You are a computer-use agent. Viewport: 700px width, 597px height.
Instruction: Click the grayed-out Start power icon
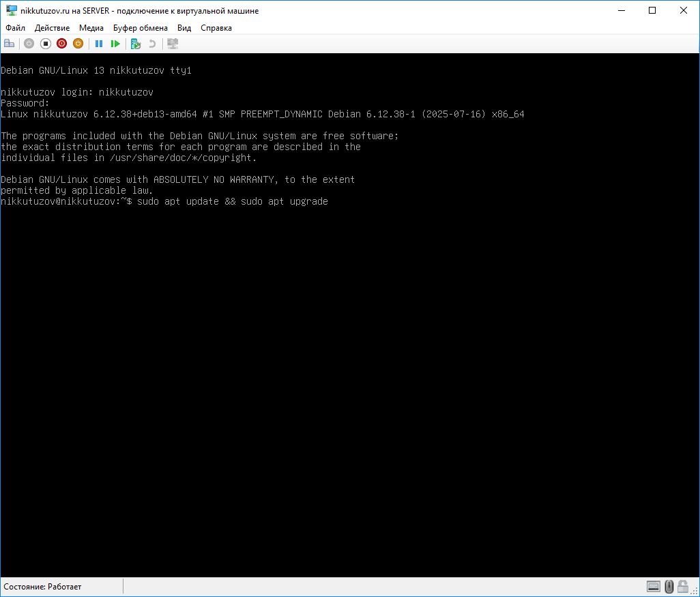(29, 44)
